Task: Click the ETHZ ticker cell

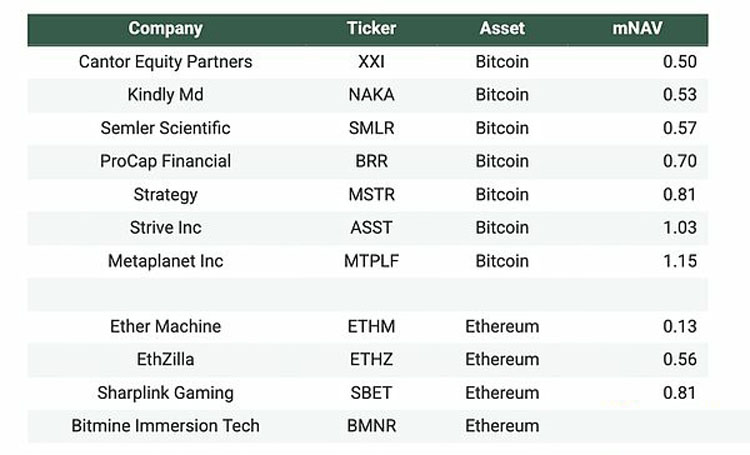Action: pyautogui.click(x=370, y=359)
